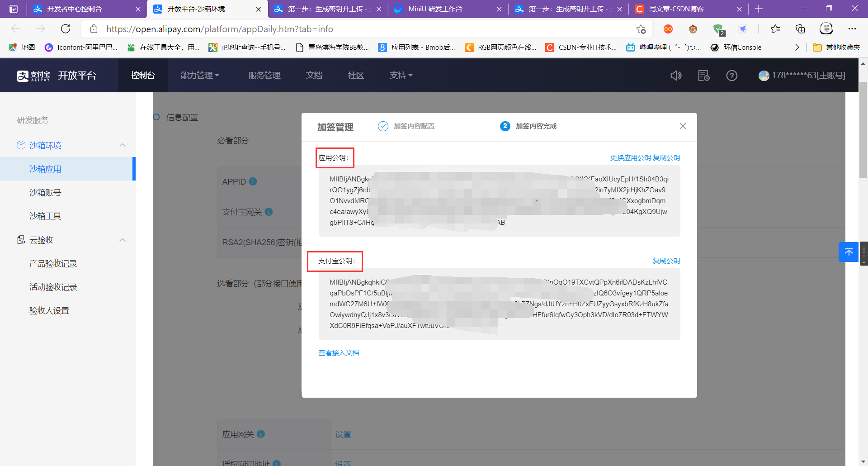Select 沙箱工具 in sidebar

click(x=45, y=216)
